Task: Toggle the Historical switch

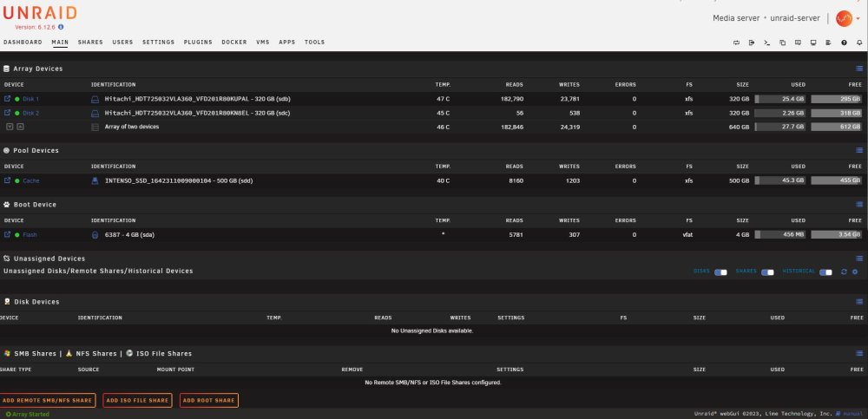Action: point(825,272)
